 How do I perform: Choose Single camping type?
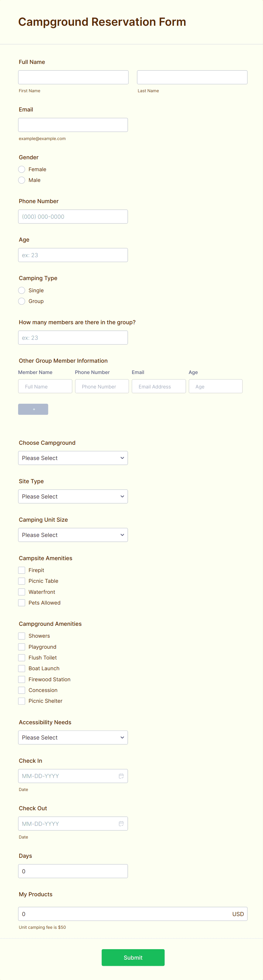[x=22, y=290]
